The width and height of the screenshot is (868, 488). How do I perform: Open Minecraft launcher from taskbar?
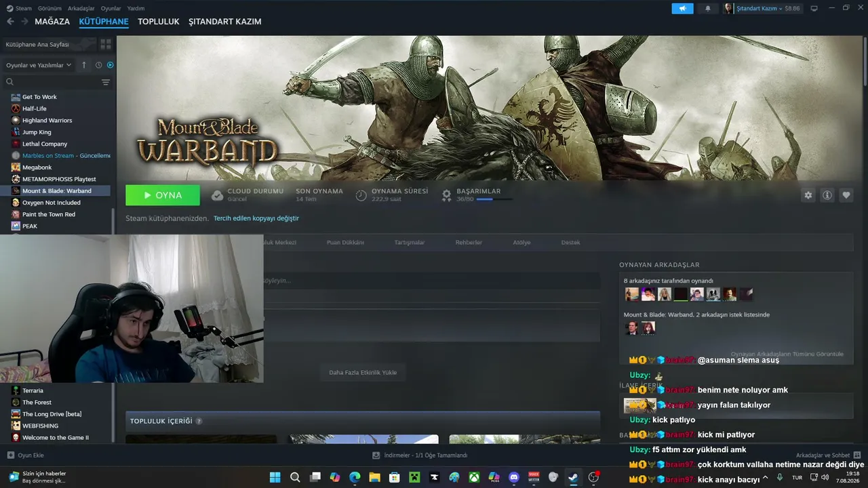click(x=414, y=477)
